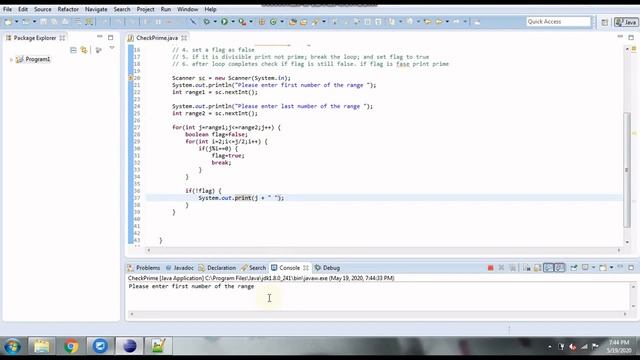Open the Run menu

(x=166, y=9)
